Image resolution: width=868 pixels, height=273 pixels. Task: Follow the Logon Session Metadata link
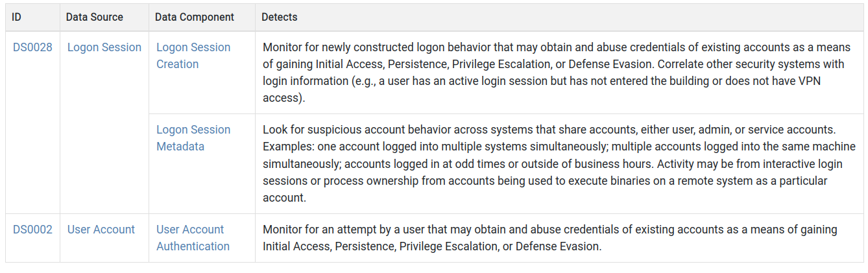193,138
